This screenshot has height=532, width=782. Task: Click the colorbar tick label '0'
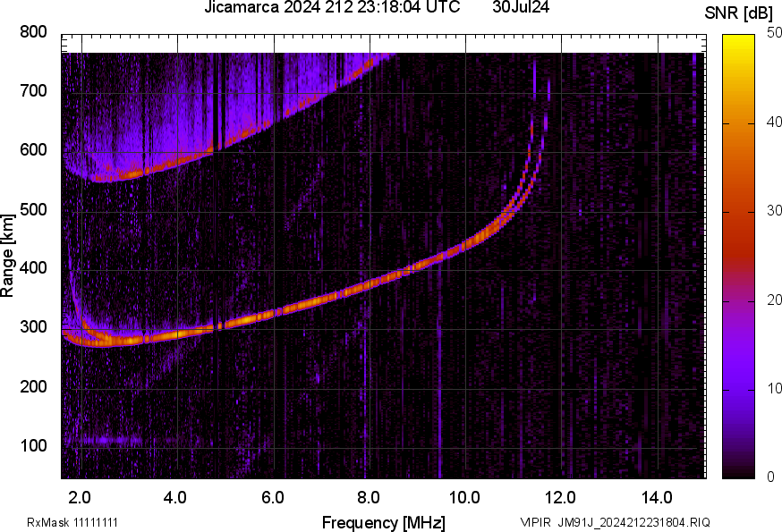770,477
